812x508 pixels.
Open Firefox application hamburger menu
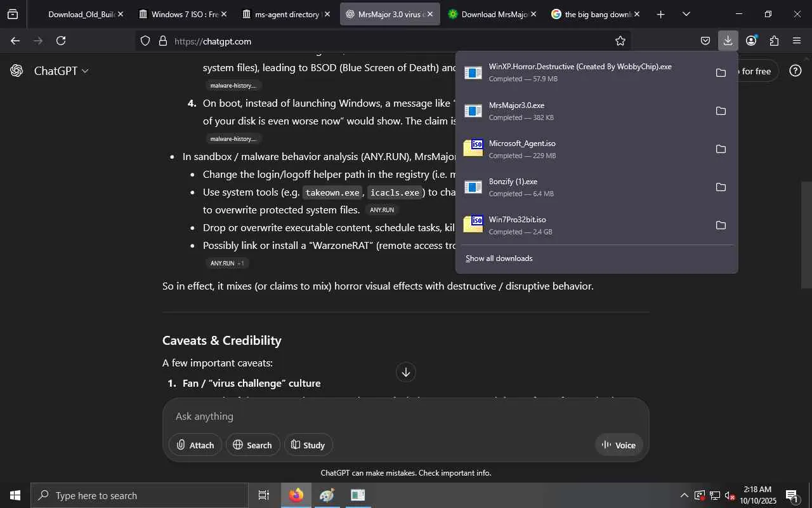tap(797, 41)
